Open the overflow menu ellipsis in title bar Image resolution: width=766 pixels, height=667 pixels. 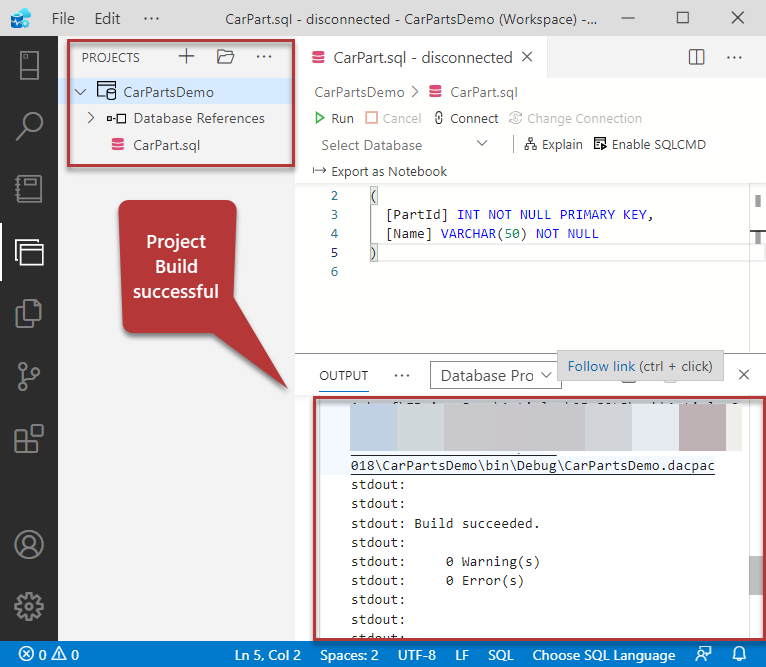coord(151,19)
